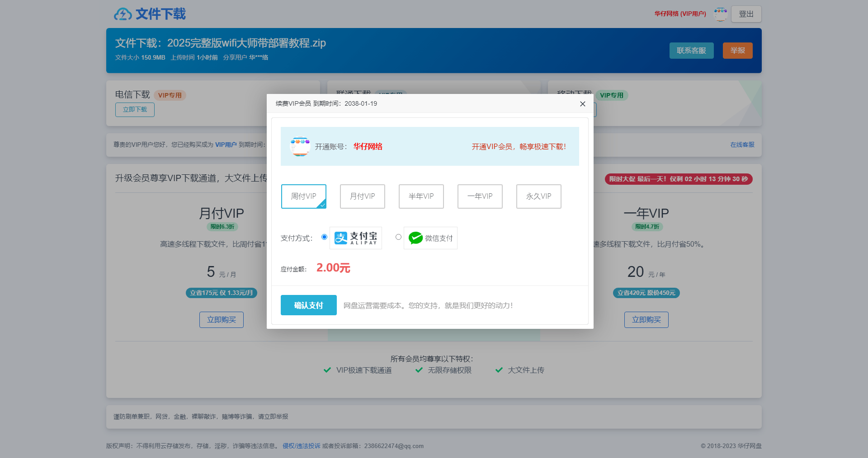Open 华仔网络 (VIP用户) header user link
Image resolution: width=868 pixels, height=458 pixels.
click(x=680, y=14)
